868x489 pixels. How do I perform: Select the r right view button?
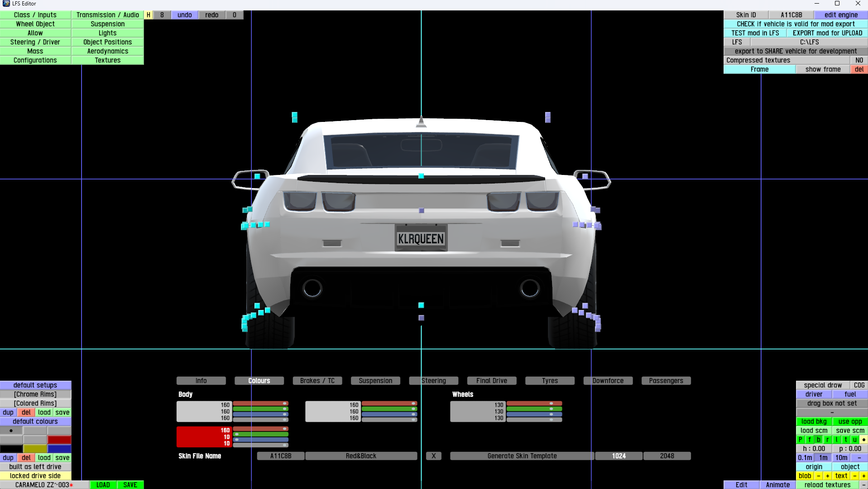coord(828,440)
